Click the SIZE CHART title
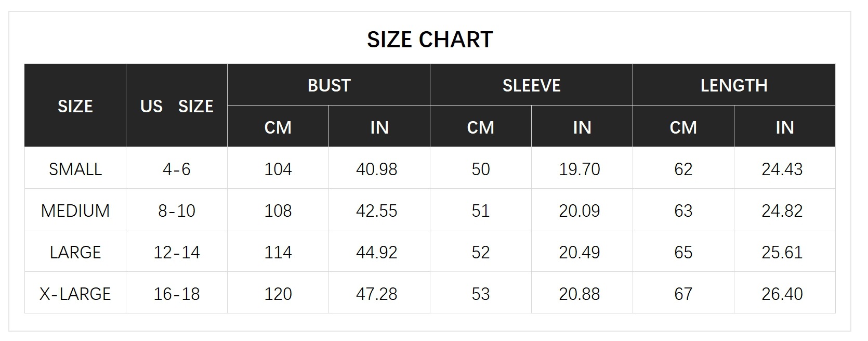The width and height of the screenshot is (868, 341). coord(430,40)
